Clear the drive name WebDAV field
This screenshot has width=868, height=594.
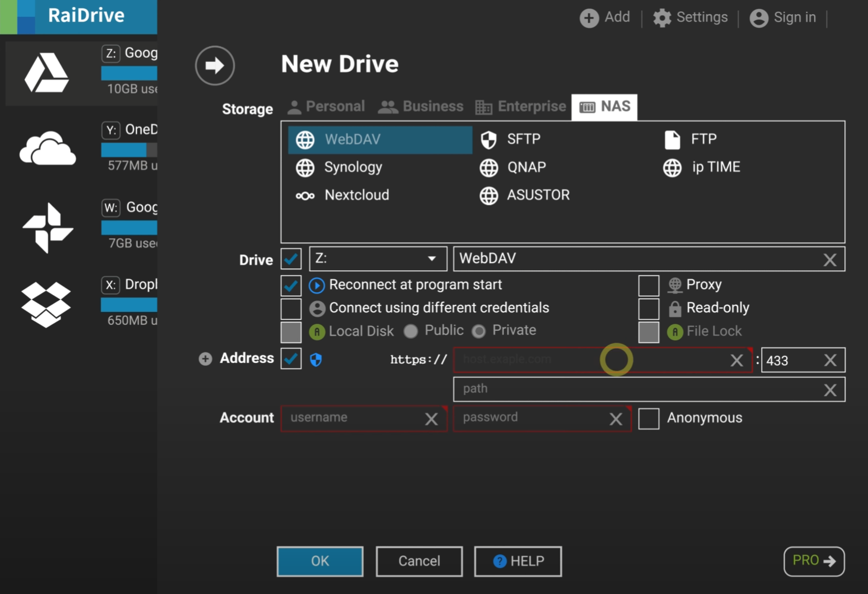pos(829,260)
